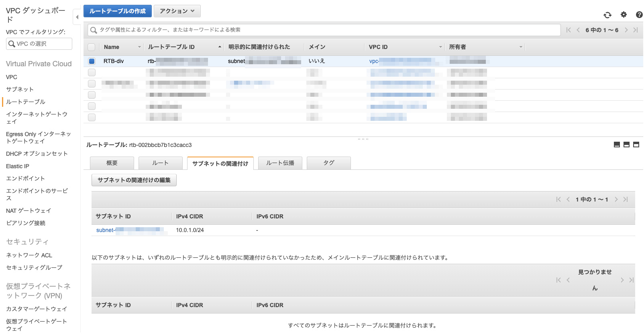Go to last page of associated subnets
Image resolution: width=644 pixels, height=334 pixels.
tap(626, 199)
